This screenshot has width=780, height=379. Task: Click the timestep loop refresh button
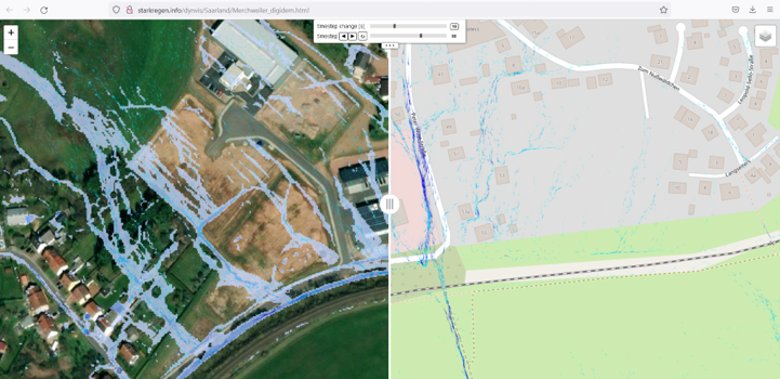[362, 36]
